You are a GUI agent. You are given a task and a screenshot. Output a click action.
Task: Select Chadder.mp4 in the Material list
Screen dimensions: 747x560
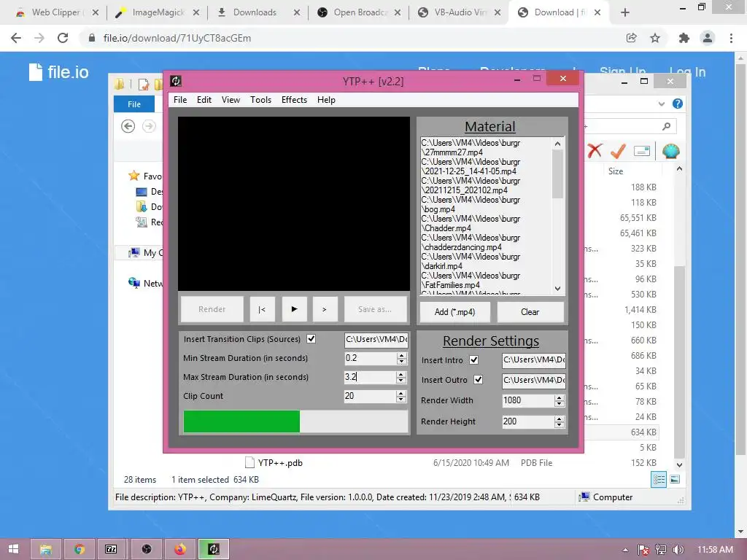pyautogui.click(x=471, y=223)
